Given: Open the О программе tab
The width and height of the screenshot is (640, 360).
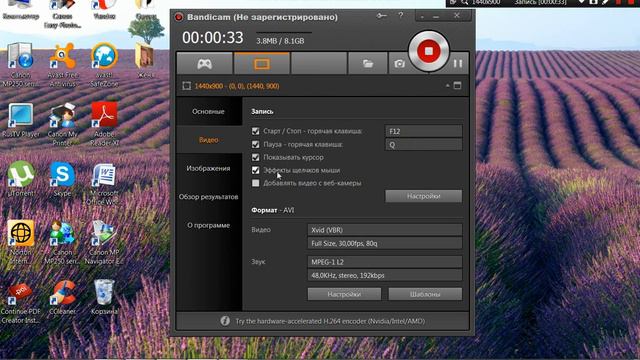Looking at the screenshot, I should 209,225.
